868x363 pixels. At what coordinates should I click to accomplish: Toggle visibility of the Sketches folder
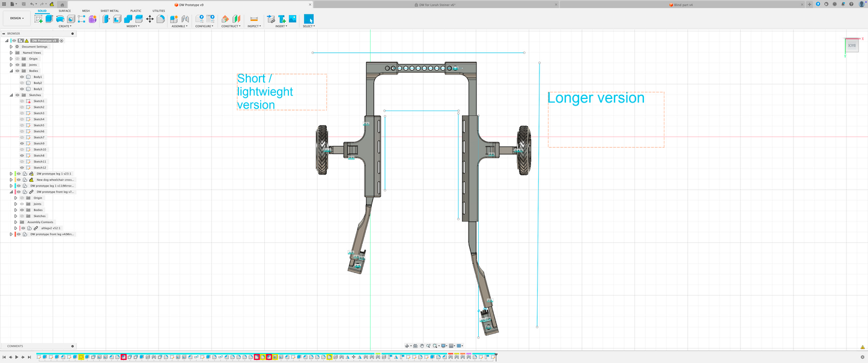pos(17,95)
